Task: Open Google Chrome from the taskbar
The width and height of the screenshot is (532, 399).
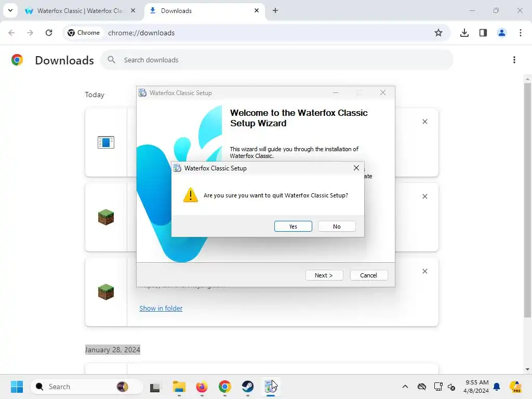Action: tap(224, 387)
